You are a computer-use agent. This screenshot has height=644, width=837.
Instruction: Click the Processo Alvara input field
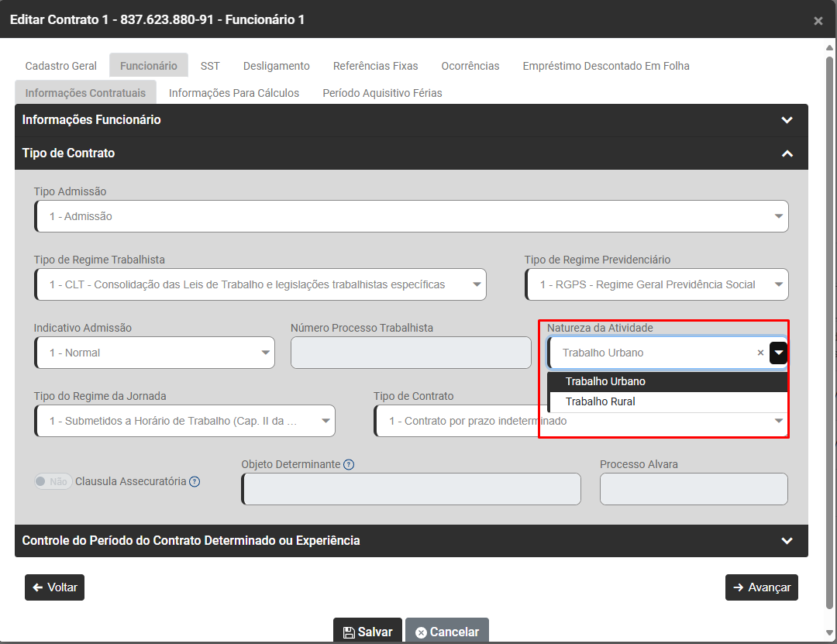[x=694, y=489]
